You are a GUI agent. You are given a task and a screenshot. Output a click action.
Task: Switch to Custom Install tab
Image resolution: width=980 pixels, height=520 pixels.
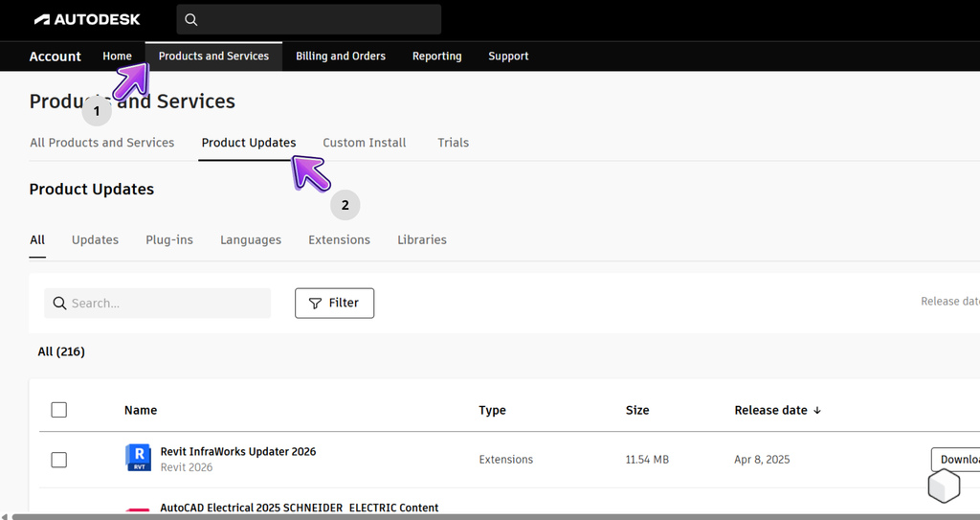pos(365,143)
